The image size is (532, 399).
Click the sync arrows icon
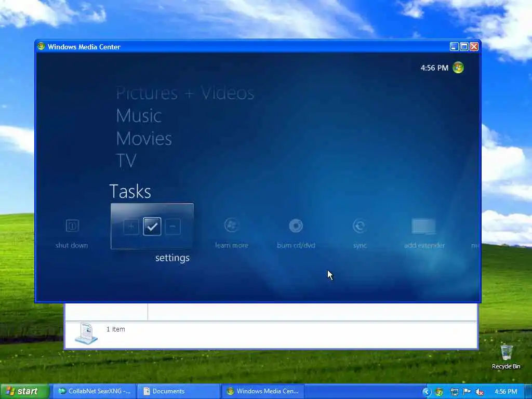point(360,225)
